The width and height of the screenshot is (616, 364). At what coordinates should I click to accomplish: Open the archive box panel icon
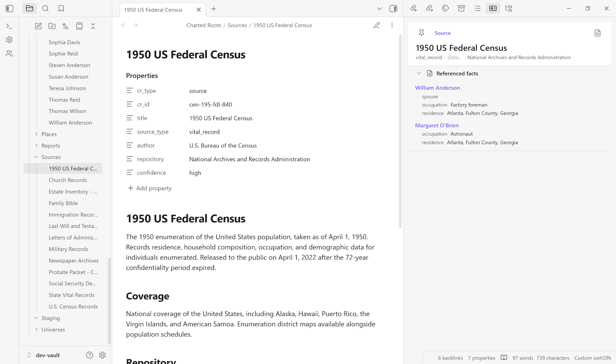click(461, 9)
